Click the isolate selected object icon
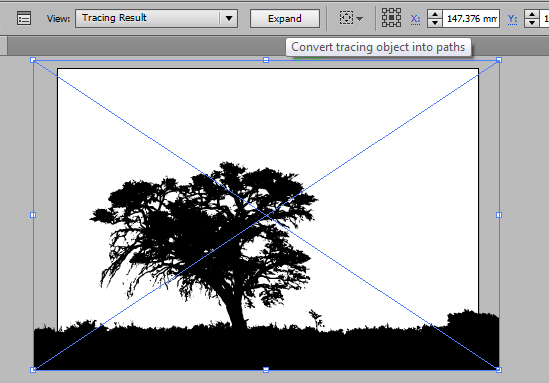 point(346,18)
